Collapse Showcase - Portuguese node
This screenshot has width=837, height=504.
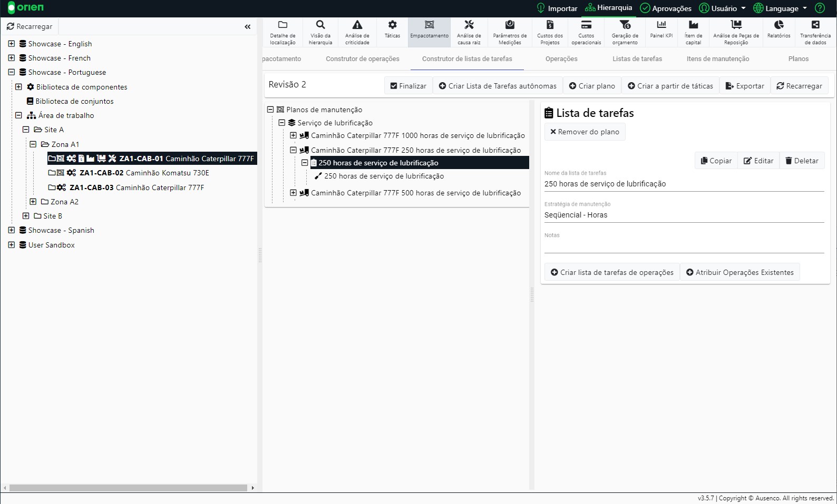pos(12,72)
